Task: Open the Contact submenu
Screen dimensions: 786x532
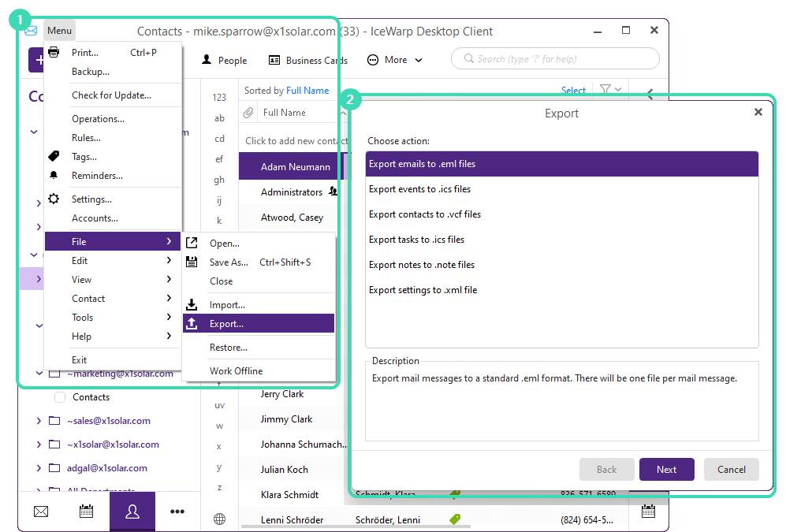Action: click(113, 299)
